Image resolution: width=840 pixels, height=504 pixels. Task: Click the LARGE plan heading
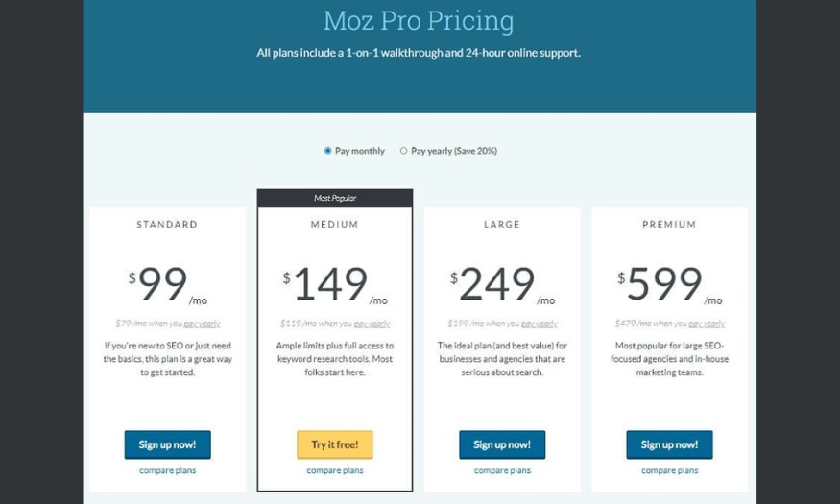point(502,225)
